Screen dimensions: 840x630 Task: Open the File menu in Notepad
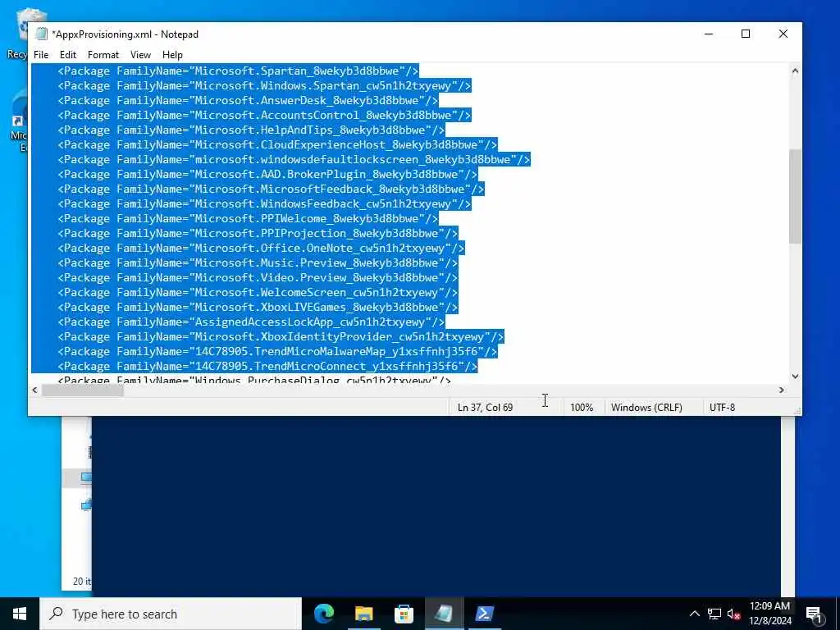41,55
